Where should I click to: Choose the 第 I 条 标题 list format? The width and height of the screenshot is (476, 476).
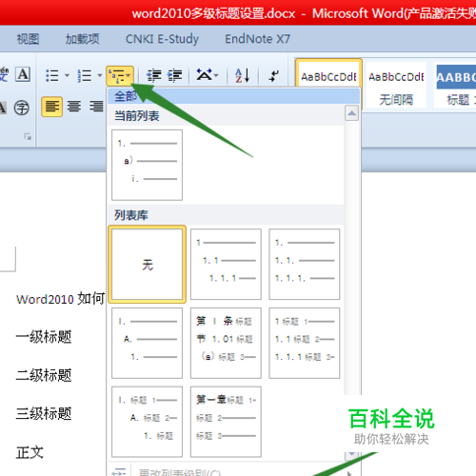click(x=226, y=343)
